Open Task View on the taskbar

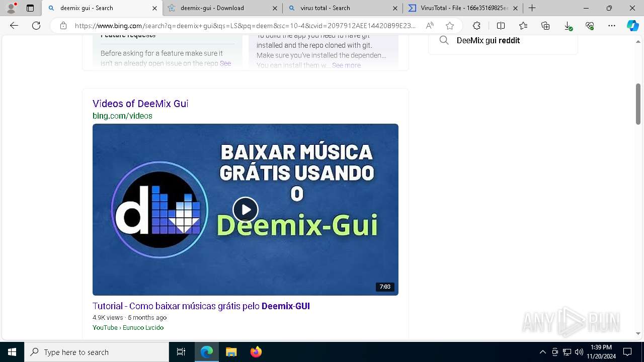[x=181, y=352]
